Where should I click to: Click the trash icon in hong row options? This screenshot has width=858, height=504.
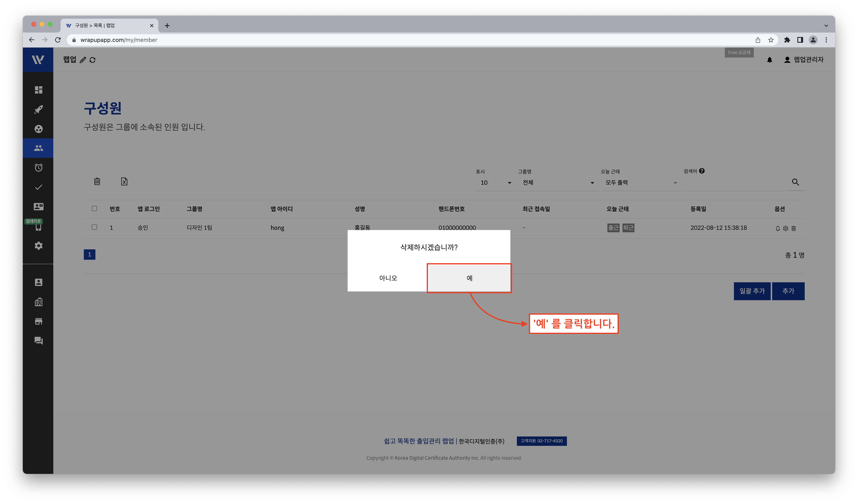(x=794, y=228)
